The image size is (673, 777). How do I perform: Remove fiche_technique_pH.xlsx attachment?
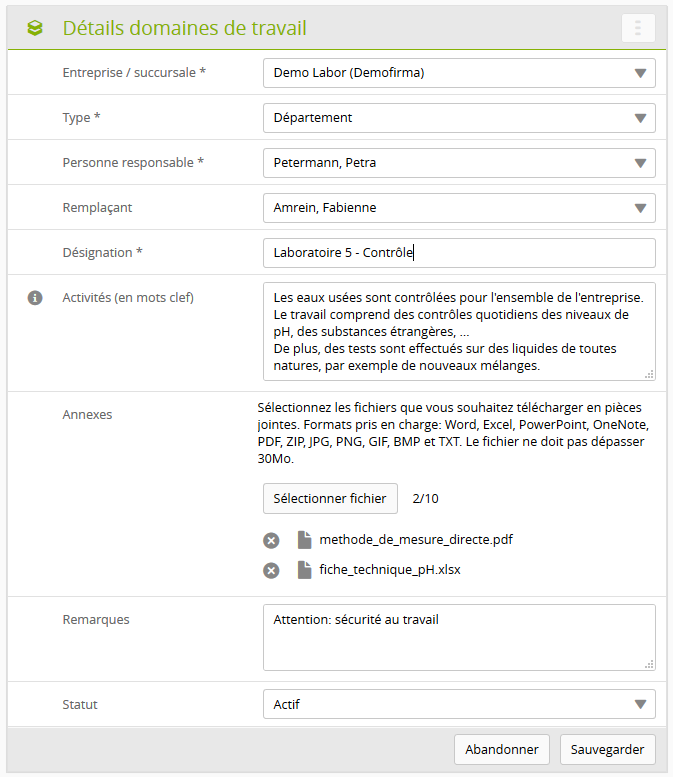(271, 571)
